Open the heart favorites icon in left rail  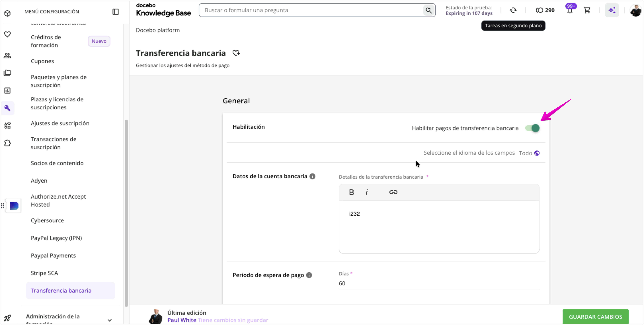(7, 34)
